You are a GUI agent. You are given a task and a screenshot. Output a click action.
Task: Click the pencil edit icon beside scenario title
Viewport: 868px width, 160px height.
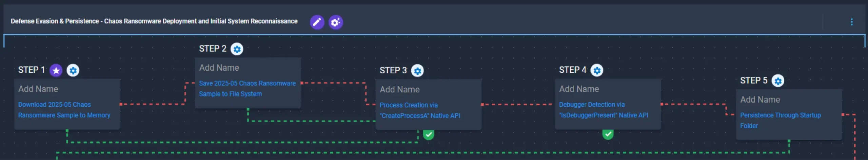[x=317, y=22]
